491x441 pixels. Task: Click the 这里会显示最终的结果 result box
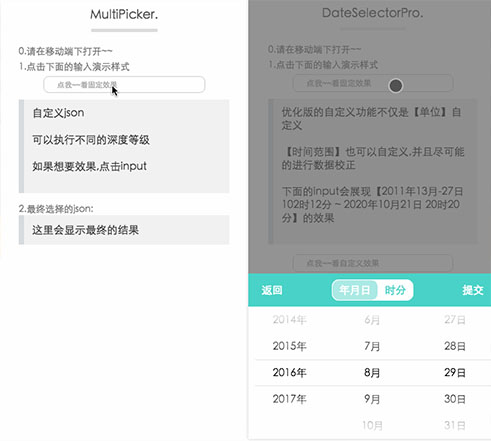(124, 230)
